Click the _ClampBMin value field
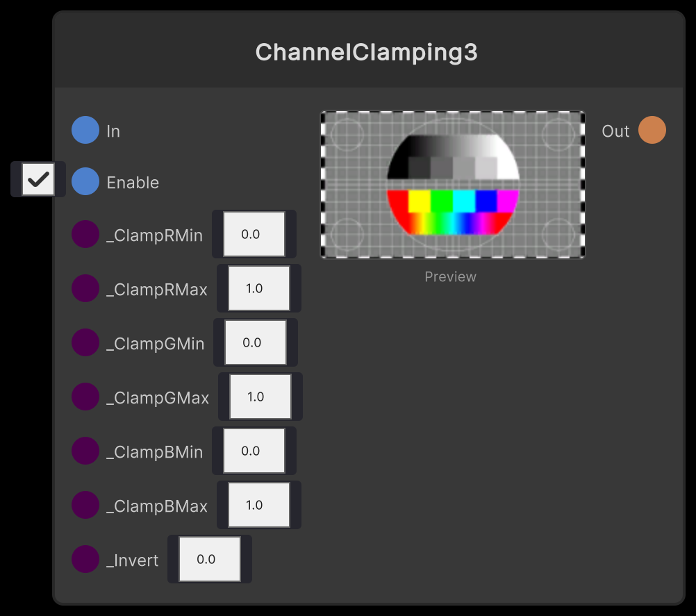Viewport: 696px width, 616px height. click(255, 451)
